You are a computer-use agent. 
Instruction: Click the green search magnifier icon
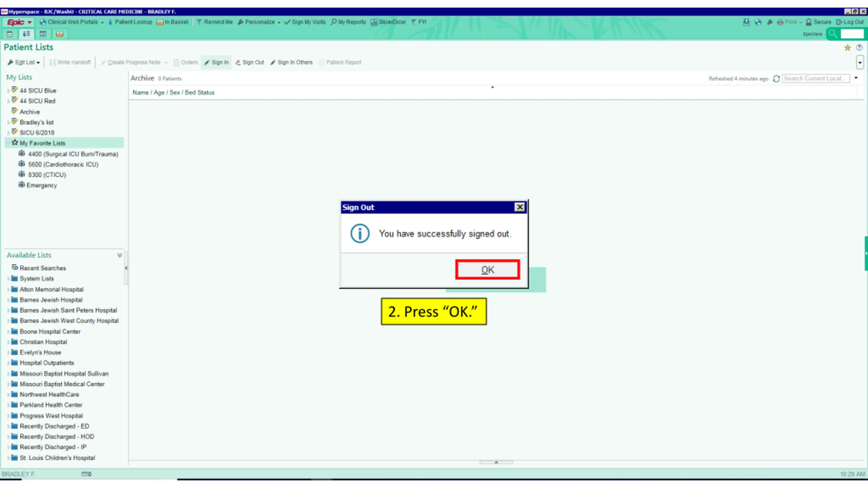[x=833, y=34]
